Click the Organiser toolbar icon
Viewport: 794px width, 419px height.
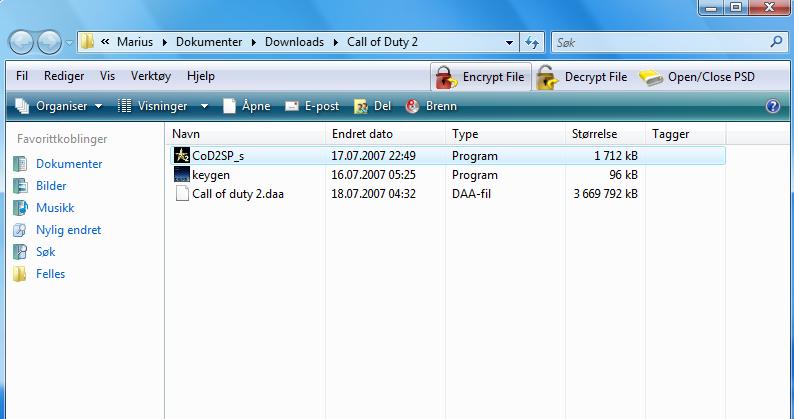(x=22, y=106)
